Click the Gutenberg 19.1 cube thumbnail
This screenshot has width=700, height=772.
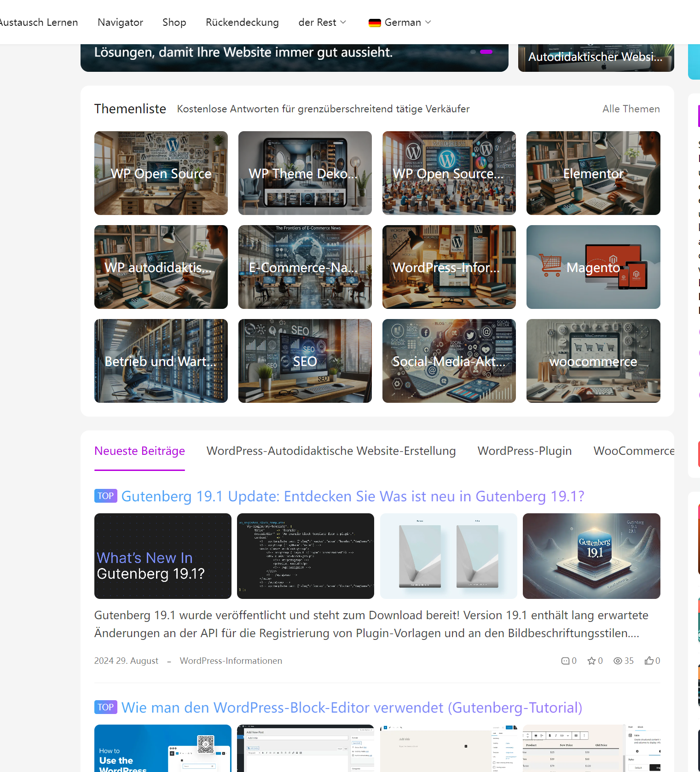(591, 556)
